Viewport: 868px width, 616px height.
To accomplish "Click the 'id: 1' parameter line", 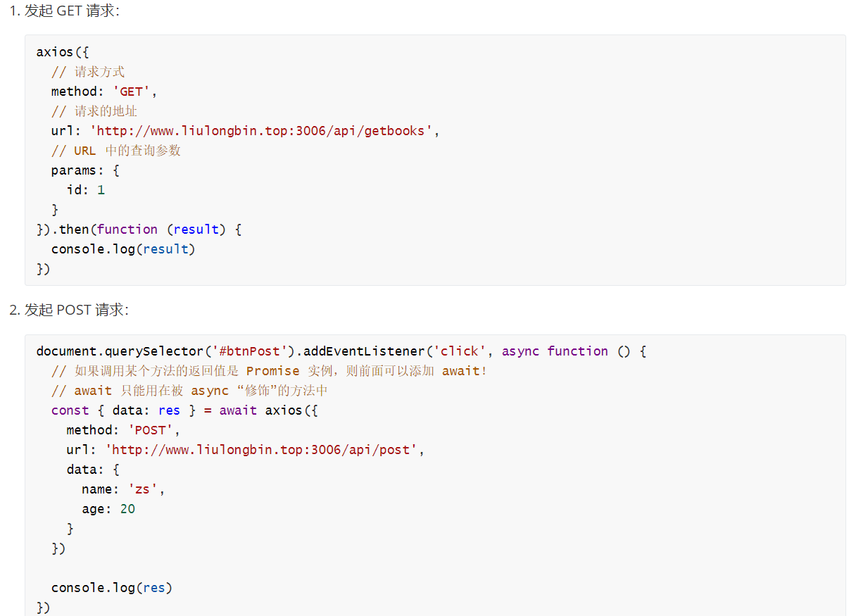I will click(86, 190).
